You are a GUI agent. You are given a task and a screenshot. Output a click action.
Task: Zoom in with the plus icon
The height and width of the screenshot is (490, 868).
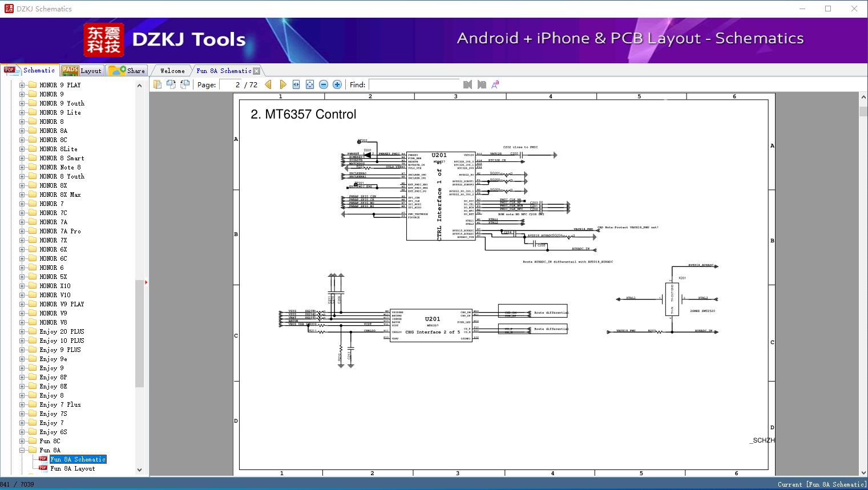337,84
